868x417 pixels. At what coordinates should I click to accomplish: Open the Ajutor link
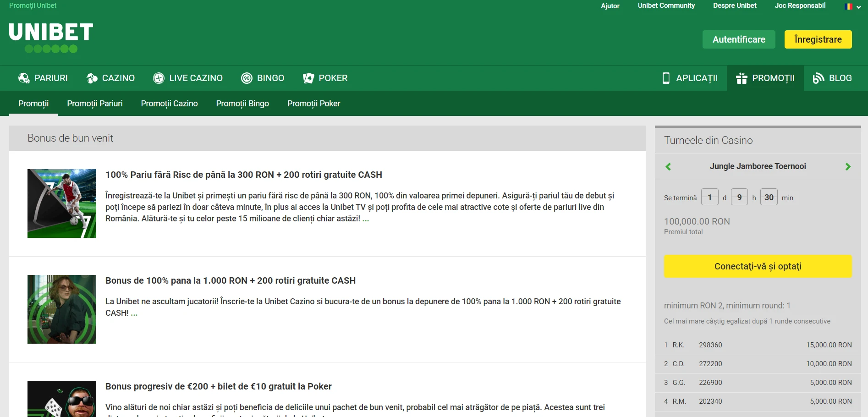click(x=610, y=6)
